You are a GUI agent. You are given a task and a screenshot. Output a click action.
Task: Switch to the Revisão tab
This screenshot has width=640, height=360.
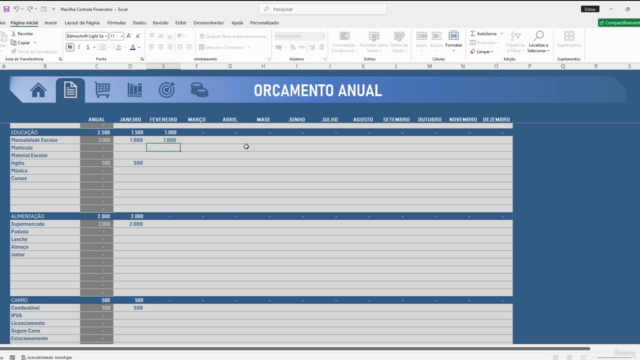tap(160, 23)
